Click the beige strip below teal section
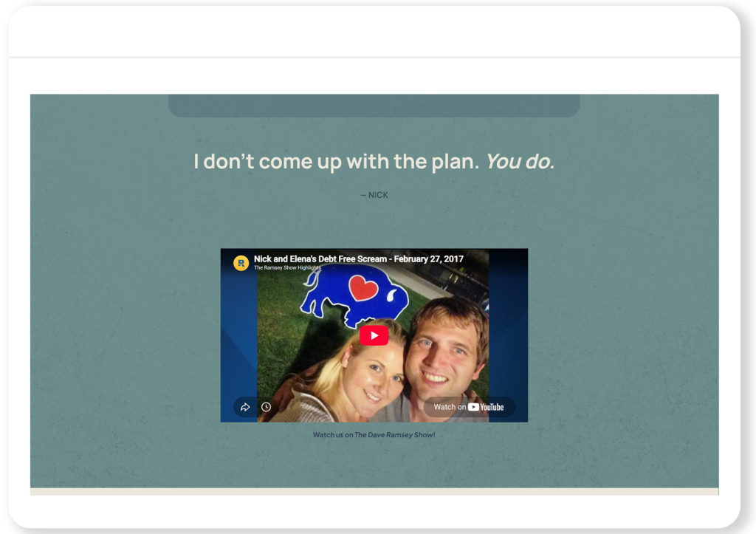 click(x=374, y=492)
